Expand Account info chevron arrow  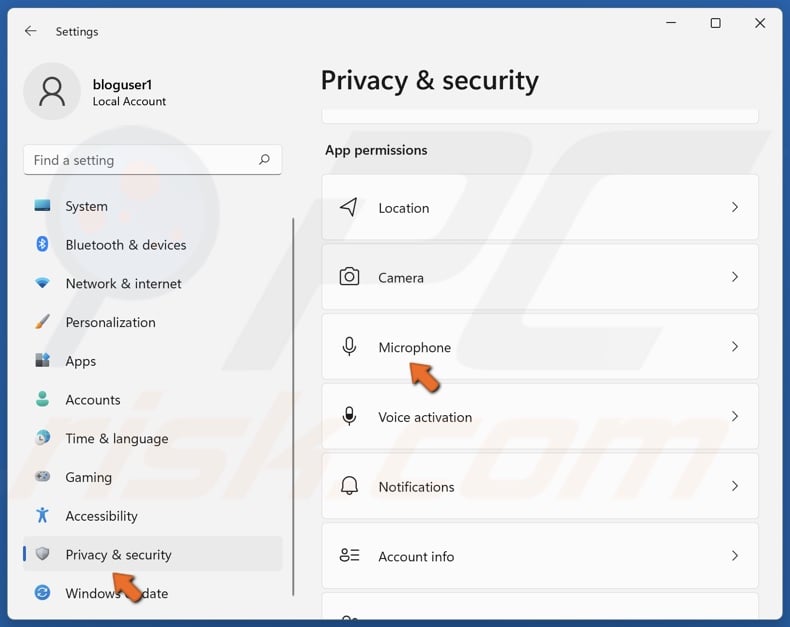click(735, 555)
